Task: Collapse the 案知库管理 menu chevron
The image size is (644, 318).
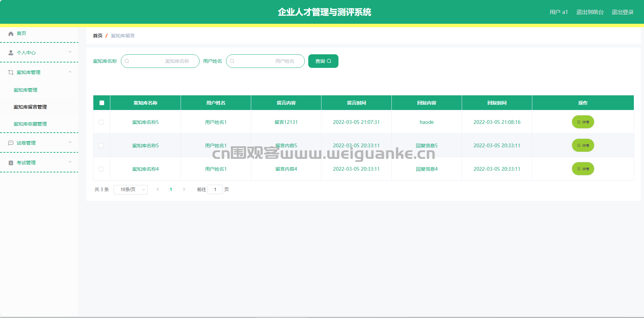Action: [x=70, y=72]
